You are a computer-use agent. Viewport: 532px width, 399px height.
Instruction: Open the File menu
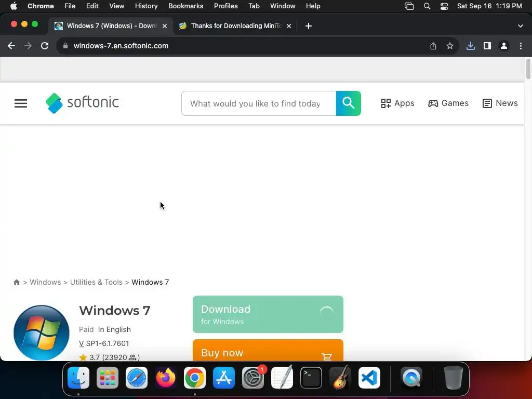70,6
